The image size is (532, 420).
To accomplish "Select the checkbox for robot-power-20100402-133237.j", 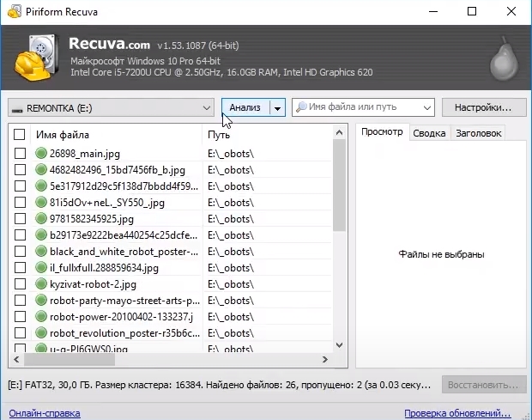I will (20, 316).
